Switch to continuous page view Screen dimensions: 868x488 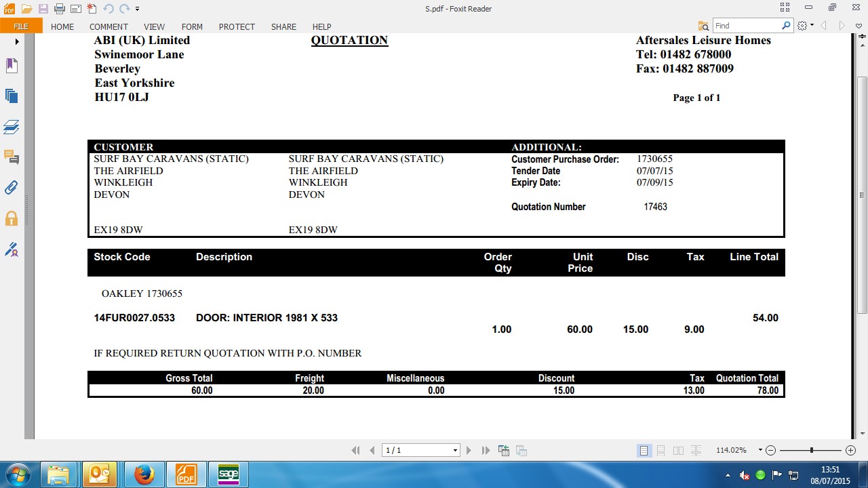(x=661, y=451)
